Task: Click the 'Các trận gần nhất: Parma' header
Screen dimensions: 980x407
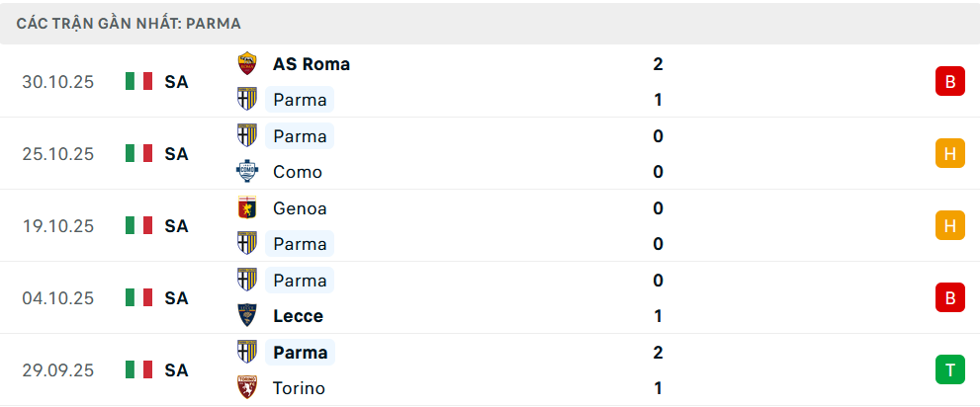Action: tap(129, 23)
